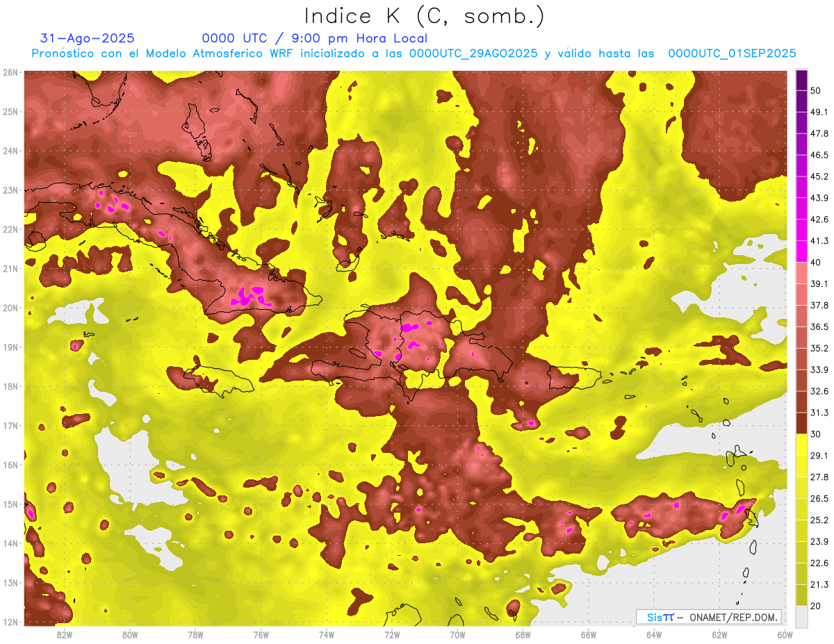The image size is (834, 644).
Task: Click "0000UTC_01SEP2025" valid-until text
Action: click(x=732, y=53)
